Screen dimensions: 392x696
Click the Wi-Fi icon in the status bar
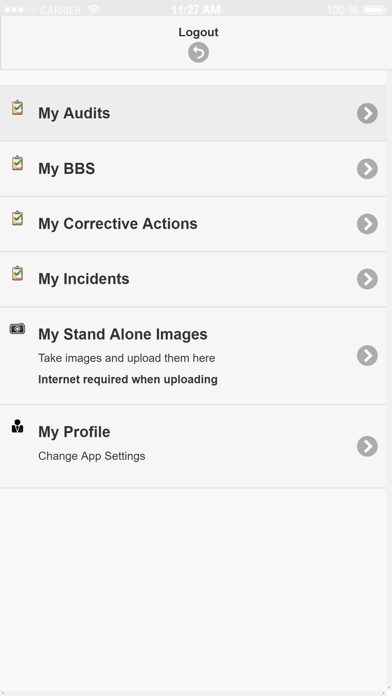point(93,9)
